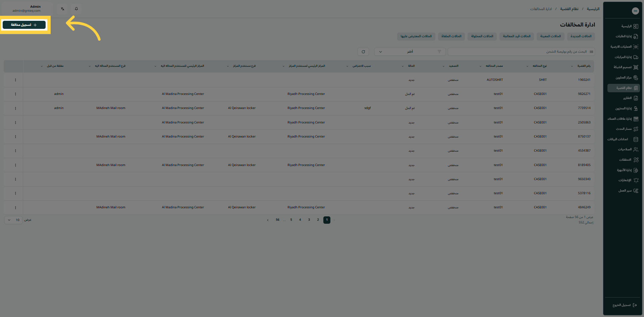Click the language translate icon in header

pos(63,9)
